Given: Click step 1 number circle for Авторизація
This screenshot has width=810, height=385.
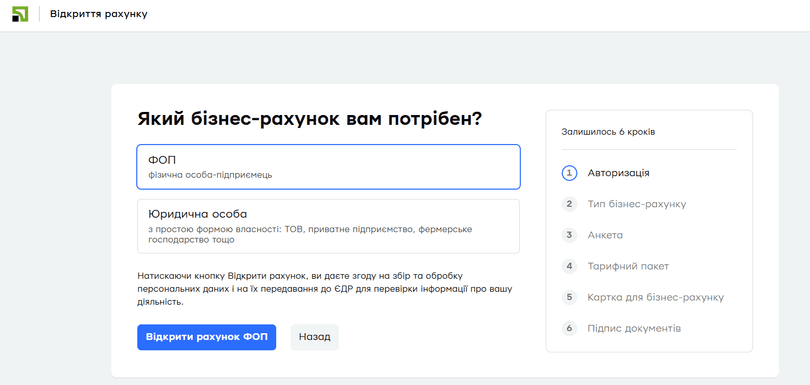Looking at the screenshot, I should [x=569, y=173].
